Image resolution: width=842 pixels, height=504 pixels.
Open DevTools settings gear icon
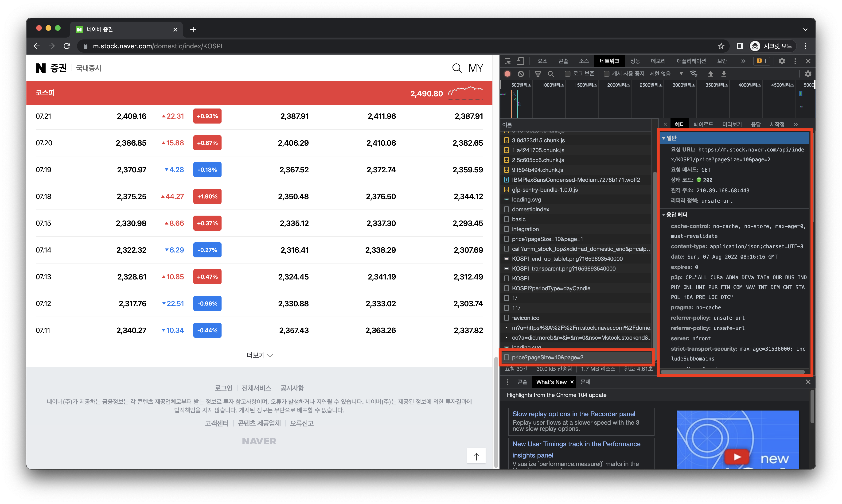(x=782, y=61)
